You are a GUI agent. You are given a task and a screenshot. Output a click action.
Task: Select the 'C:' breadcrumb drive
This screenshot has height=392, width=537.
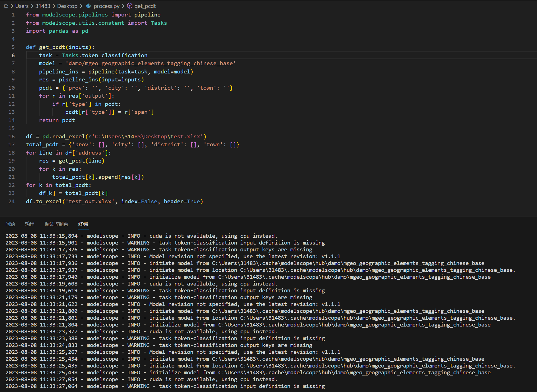pyautogui.click(x=6, y=6)
